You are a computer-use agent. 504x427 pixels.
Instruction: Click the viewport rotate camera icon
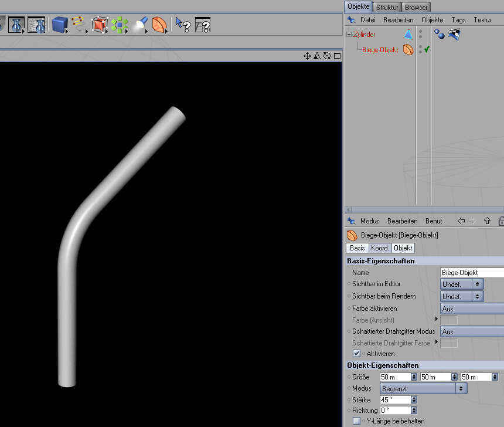point(327,56)
